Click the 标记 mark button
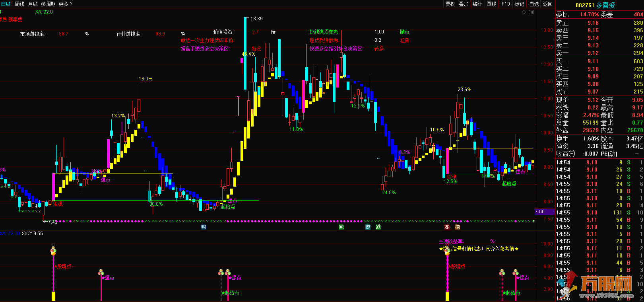Image resolution: width=644 pixels, height=302 pixels. [x=519, y=4]
